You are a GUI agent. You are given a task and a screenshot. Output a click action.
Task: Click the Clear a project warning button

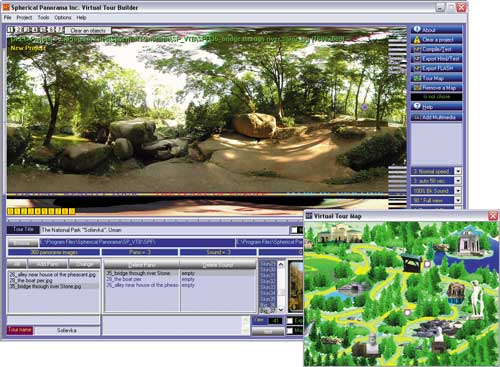437,39
